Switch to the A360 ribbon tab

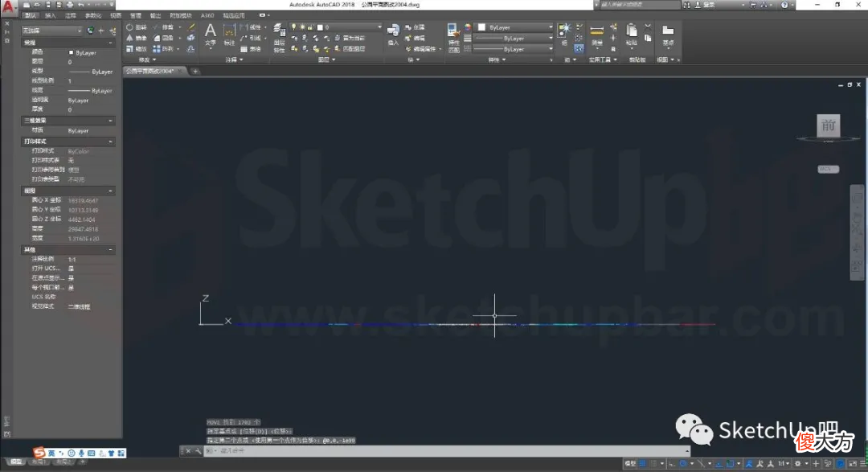[207, 15]
